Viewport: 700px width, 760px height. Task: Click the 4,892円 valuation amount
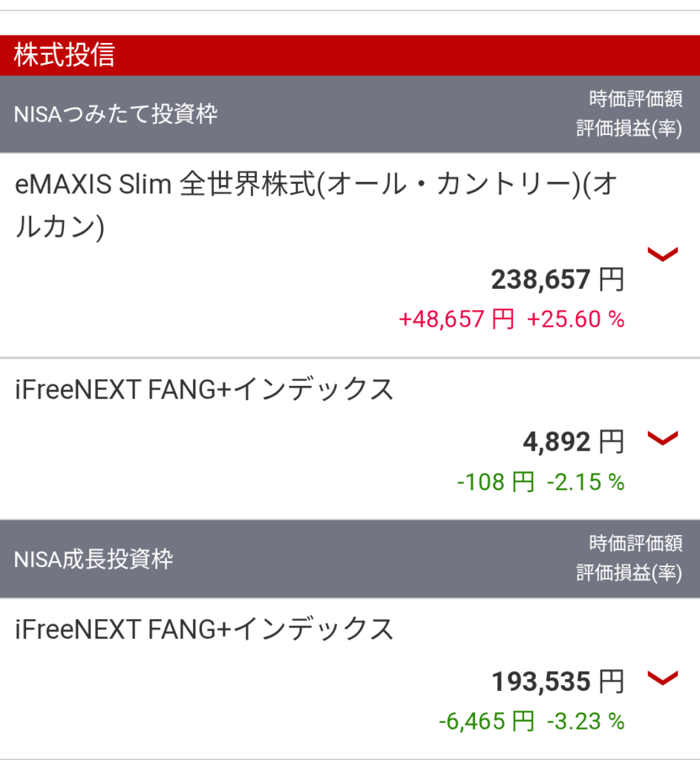coord(573,442)
